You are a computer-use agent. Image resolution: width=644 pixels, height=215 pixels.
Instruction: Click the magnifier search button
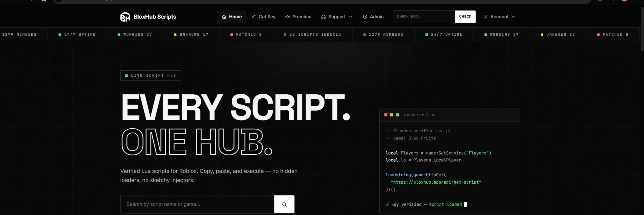pyautogui.click(x=284, y=204)
